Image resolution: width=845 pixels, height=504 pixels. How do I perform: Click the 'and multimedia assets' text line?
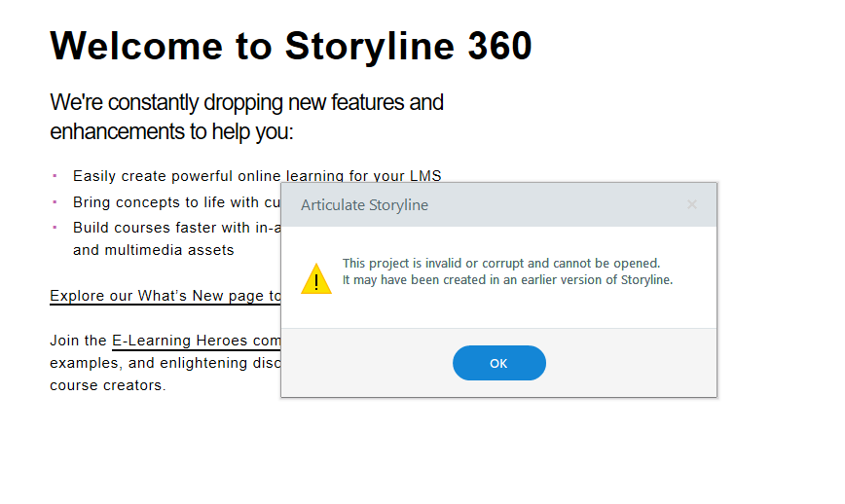(153, 250)
